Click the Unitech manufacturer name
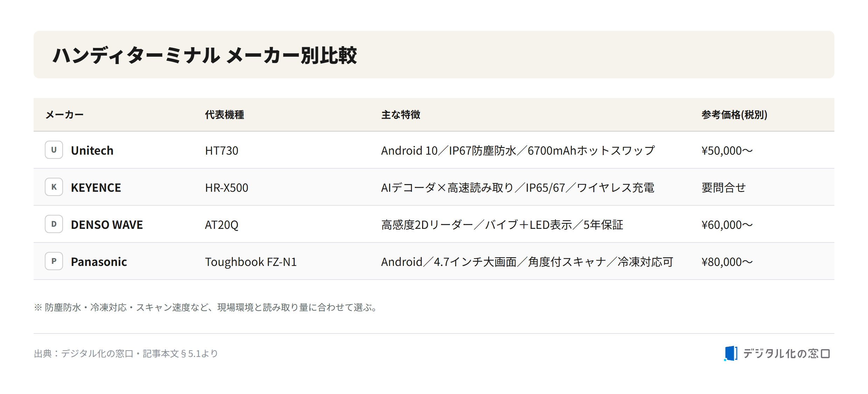Image resolution: width=868 pixels, height=394 pixels. tap(92, 150)
